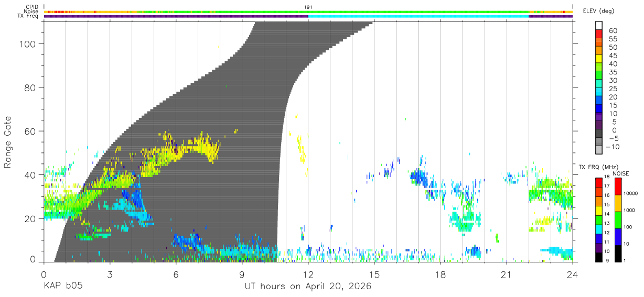Click the '−10' label on the ELEV scale
Viewport: 644px width, 297px height.
[611, 147]
